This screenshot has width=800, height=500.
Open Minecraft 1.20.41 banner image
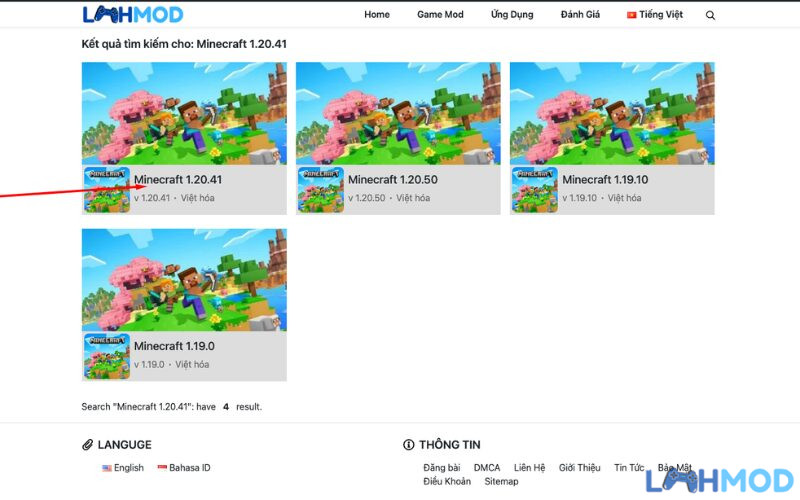click(x=184, y=113)
